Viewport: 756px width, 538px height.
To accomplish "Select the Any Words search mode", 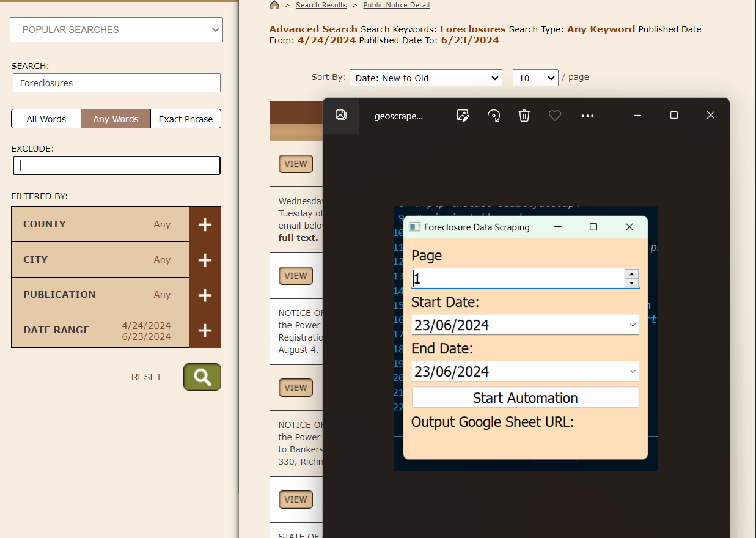I will tap(116, 119).
